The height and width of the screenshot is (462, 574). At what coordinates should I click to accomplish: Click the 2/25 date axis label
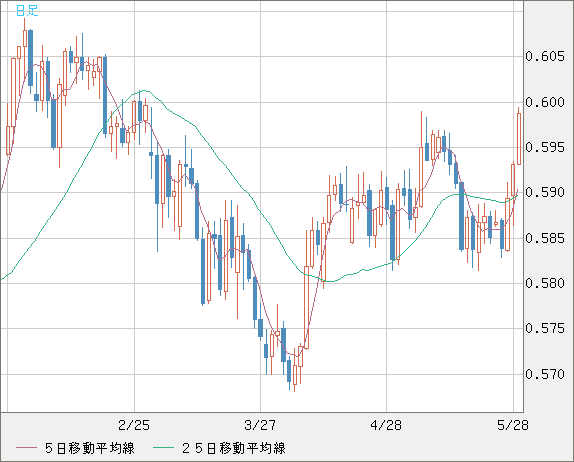[134, 425]
